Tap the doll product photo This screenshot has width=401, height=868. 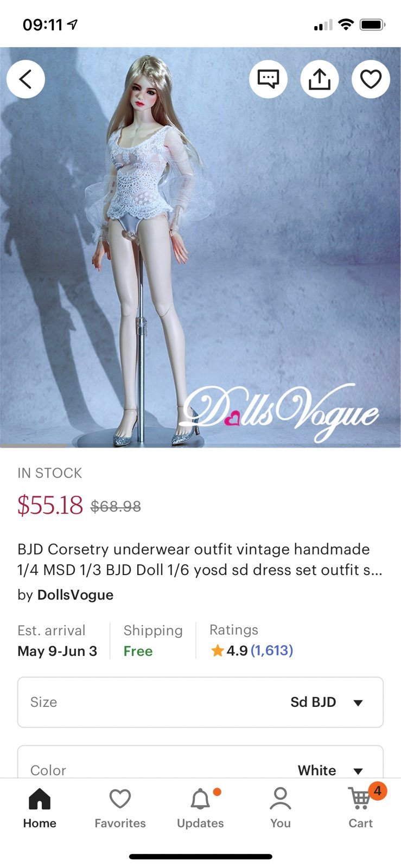click(200, 247)
